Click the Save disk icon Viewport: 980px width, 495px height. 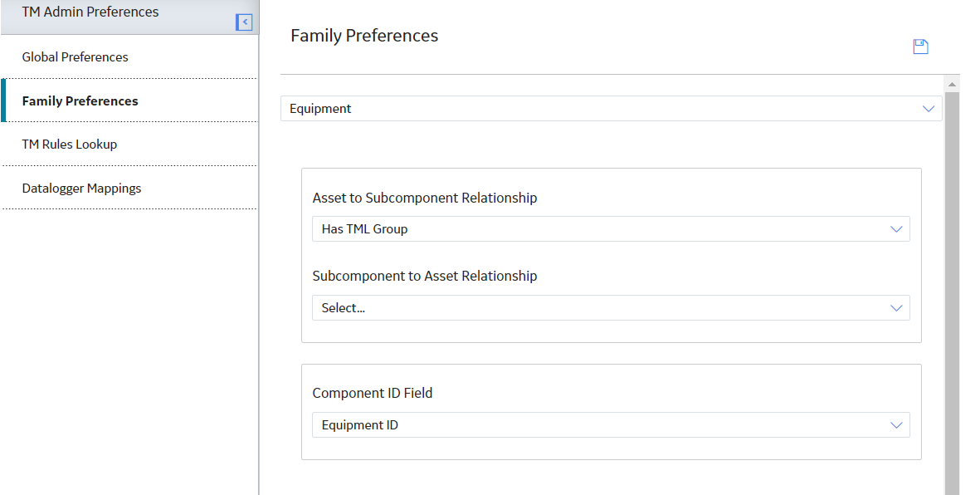tap(920, 47)
